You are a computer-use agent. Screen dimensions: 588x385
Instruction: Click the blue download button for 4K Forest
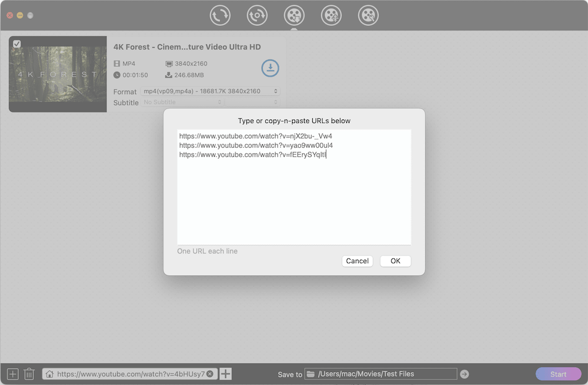270,68
